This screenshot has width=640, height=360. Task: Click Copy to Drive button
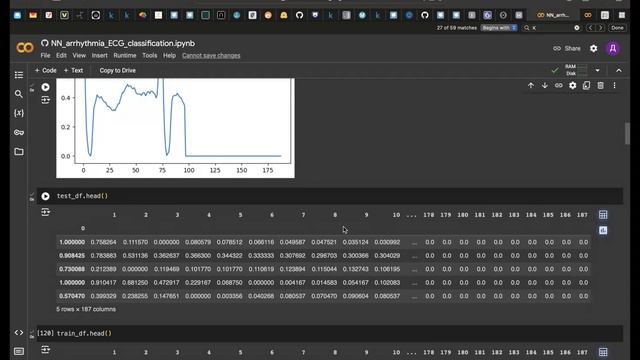118,70
